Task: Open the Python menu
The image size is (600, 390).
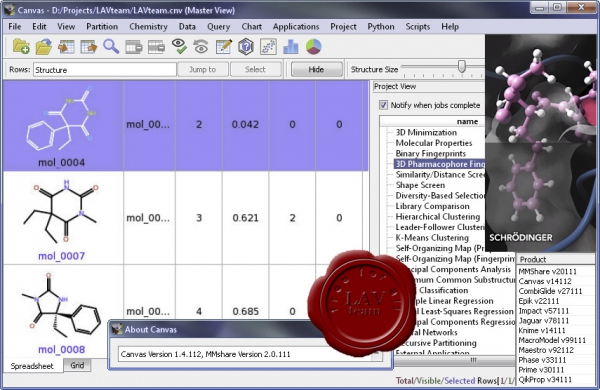Action: click(381, 26)
